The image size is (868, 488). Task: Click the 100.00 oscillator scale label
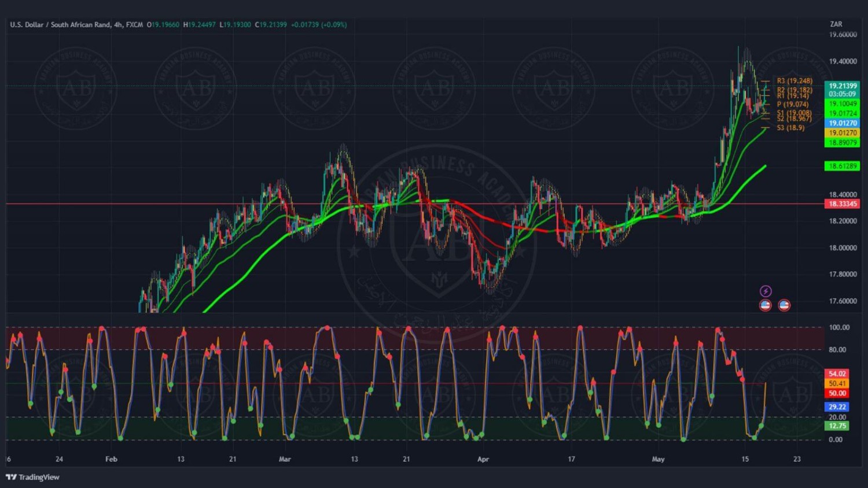click(x=839, y=328)
